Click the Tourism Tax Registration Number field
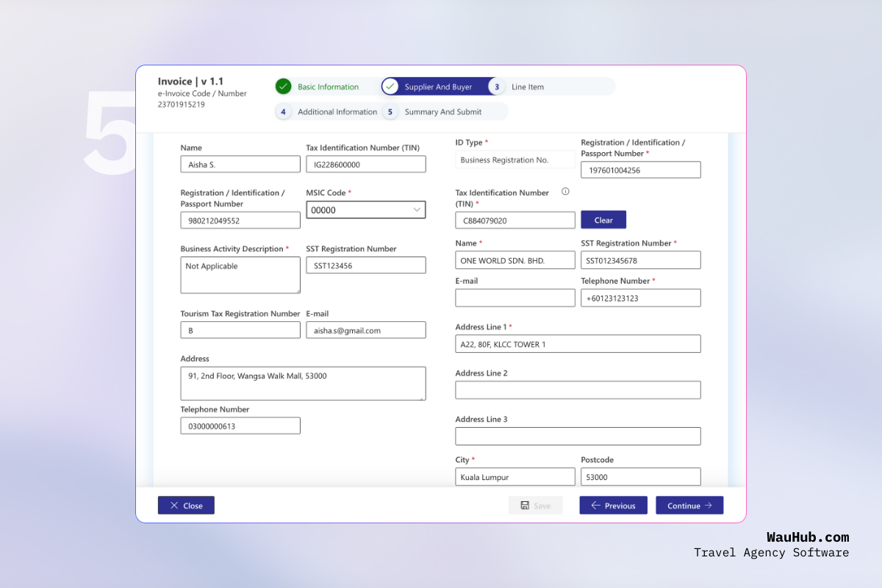 pyautogui.click(x=240, y=330)
